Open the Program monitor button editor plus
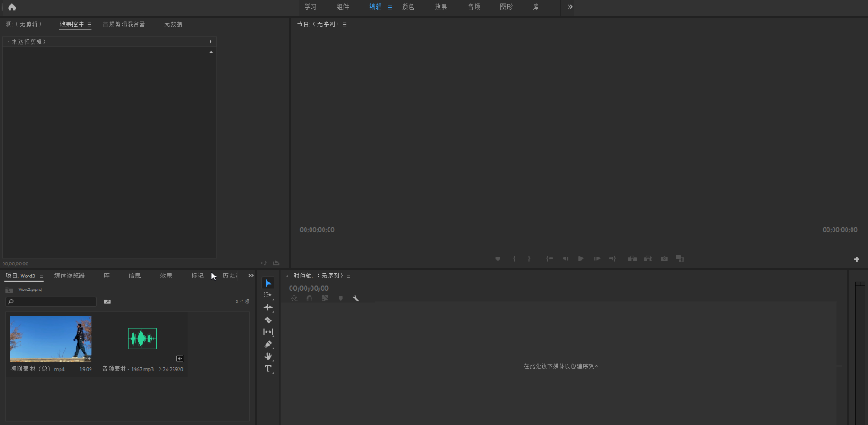This screenshot has height=425, width=868. point(857,259)
